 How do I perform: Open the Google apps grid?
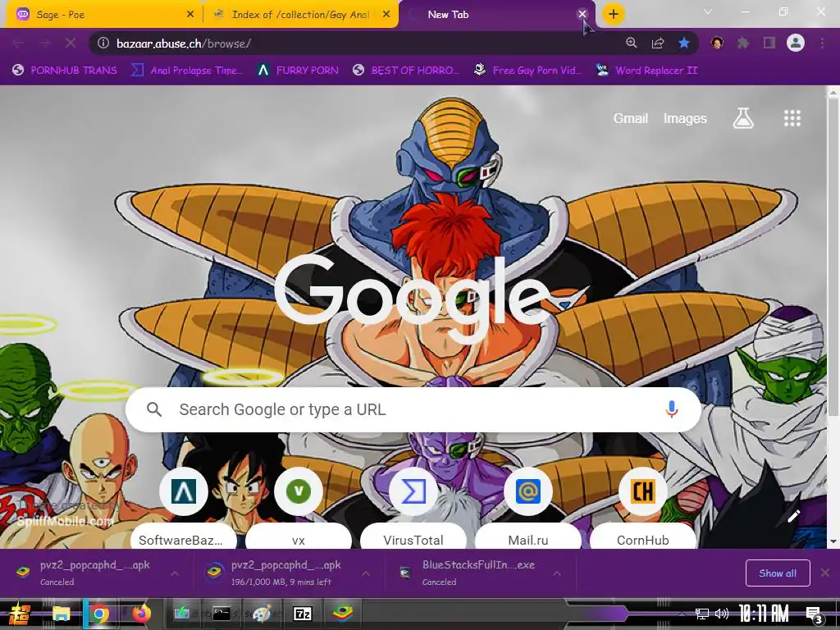[792, 118]
